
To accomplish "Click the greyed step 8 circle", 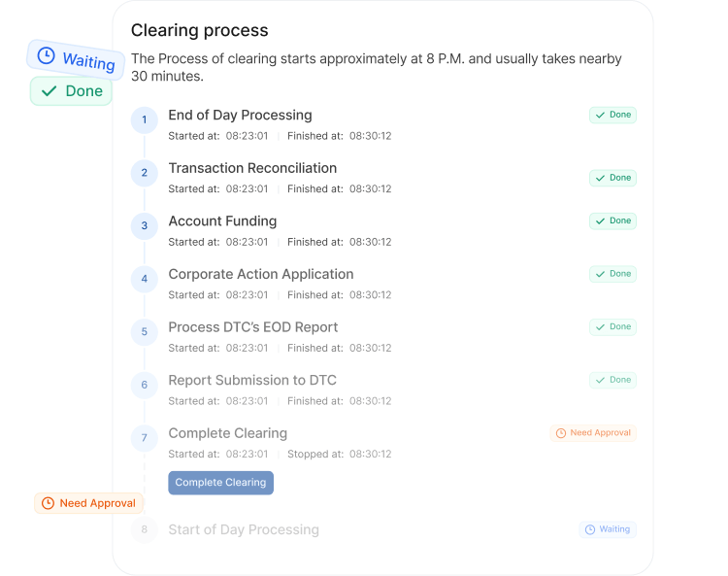I will pyautogui.click(x=145, y=529).
